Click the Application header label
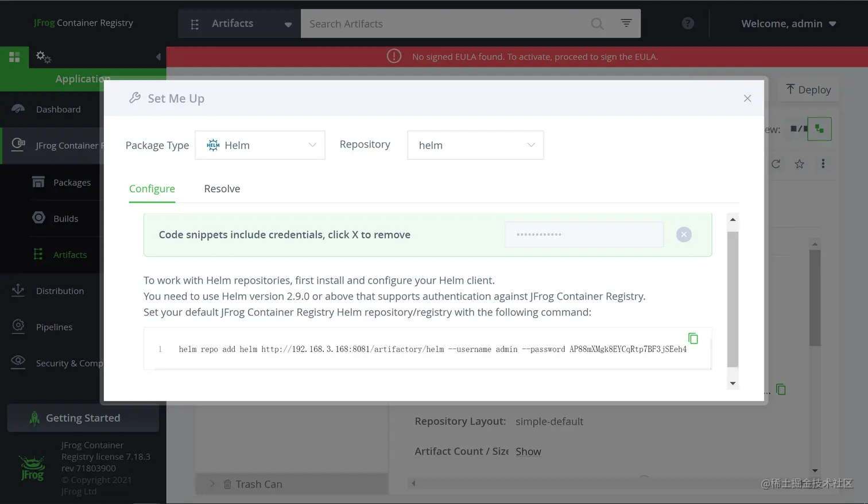 tap(83, 79)
